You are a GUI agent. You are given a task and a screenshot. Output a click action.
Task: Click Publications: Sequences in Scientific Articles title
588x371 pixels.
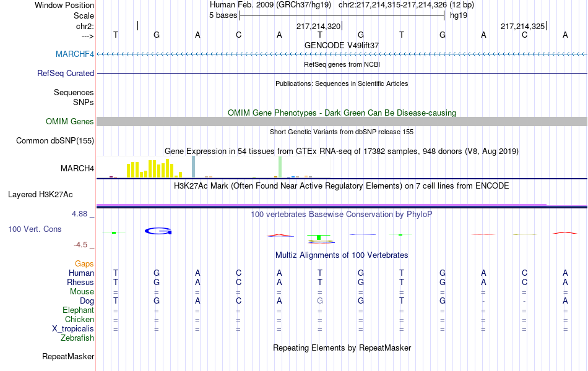[x=342, y=83]
